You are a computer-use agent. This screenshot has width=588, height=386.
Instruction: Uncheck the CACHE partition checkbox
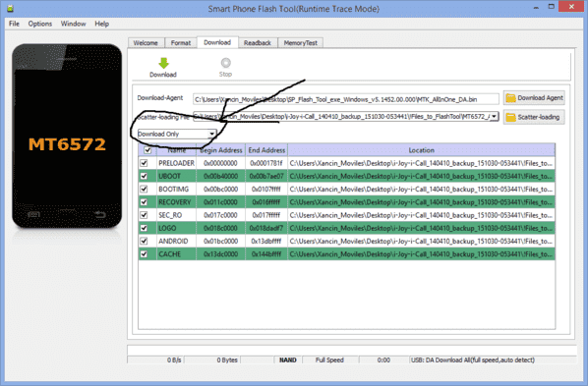pyautogui.click(x=144, y=254)
